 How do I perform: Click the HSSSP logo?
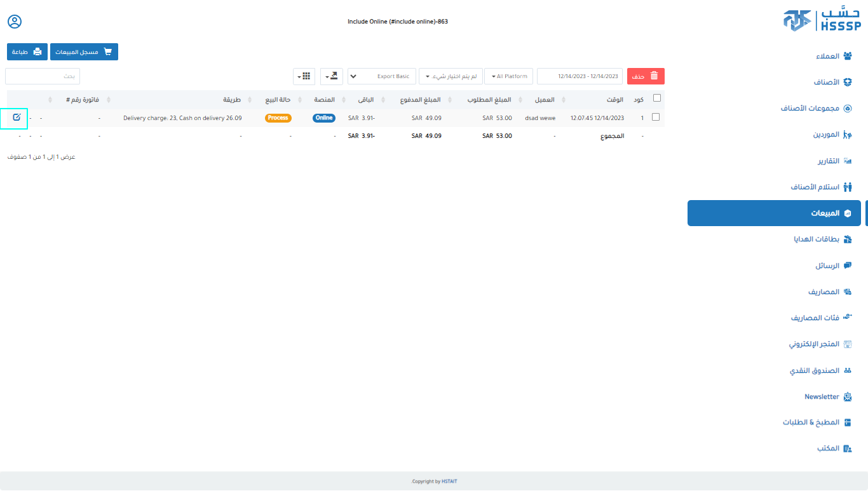point(822,20)
